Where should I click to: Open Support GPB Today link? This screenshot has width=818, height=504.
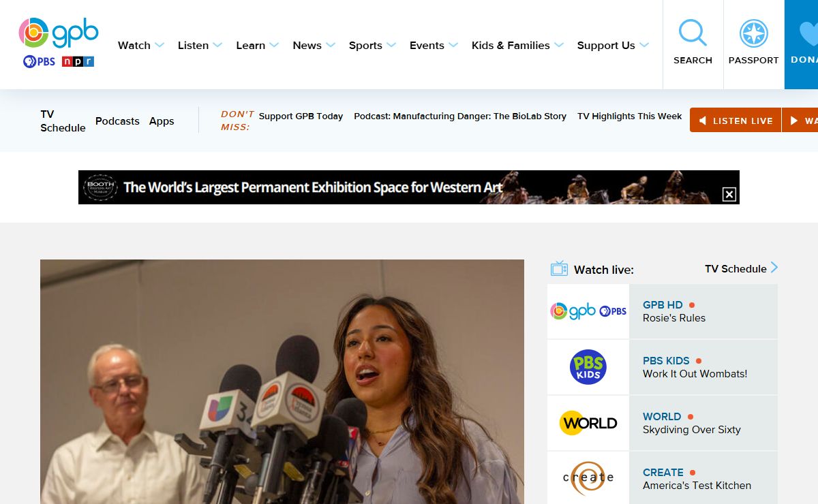click(301, 116)
